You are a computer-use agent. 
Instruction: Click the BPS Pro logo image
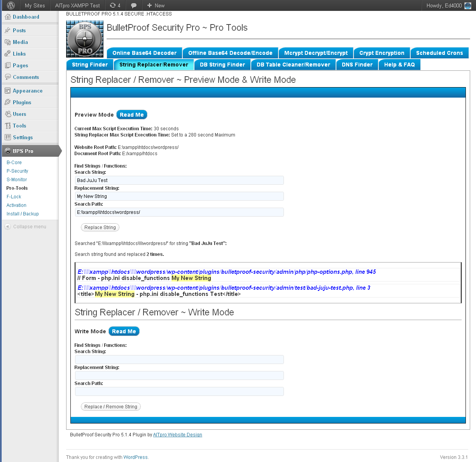pyautogui.click(x=85, y=39)
